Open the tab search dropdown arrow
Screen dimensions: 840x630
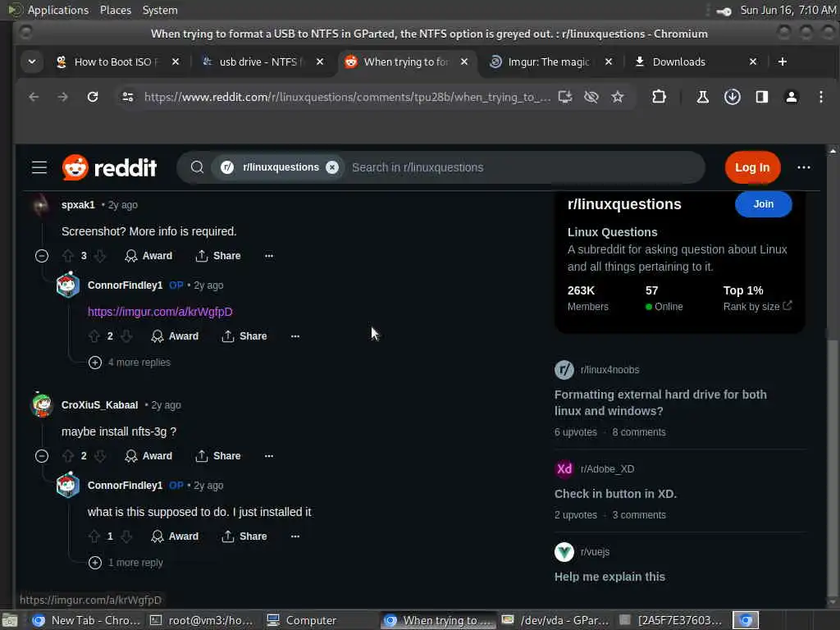pos(32,62)
